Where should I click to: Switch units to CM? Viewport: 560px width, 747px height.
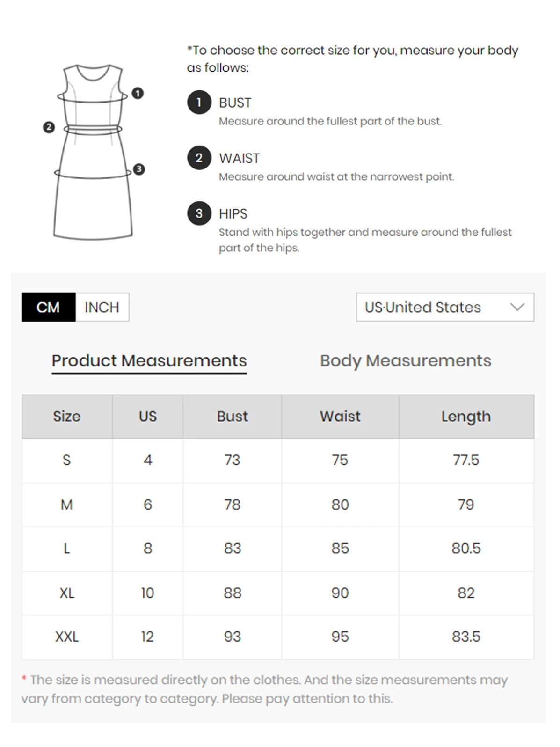[48, 307]
